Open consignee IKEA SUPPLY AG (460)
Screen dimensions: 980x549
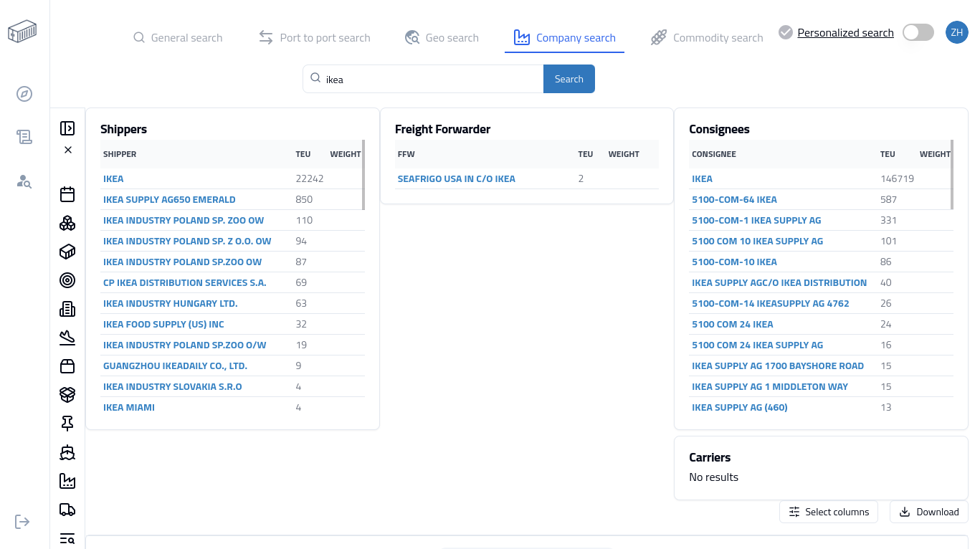tap(740, 407)
